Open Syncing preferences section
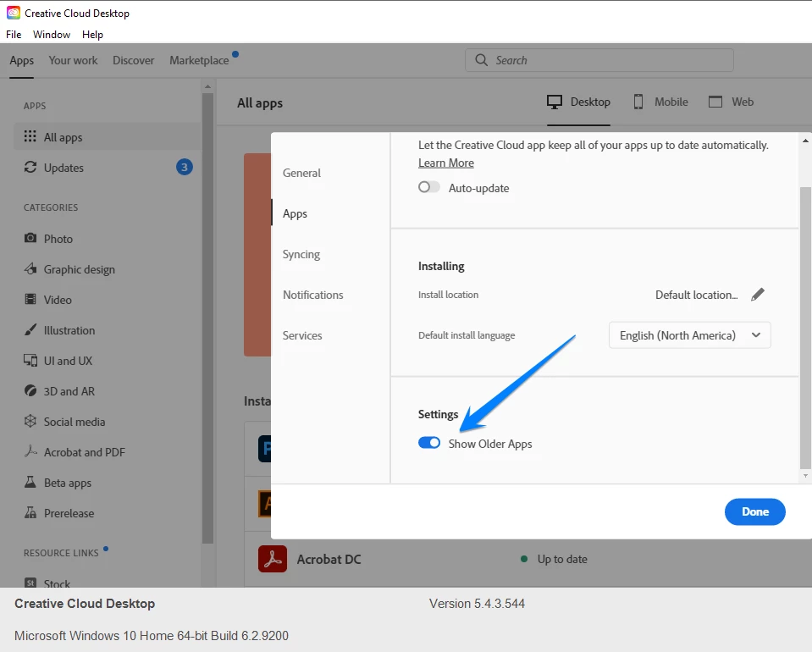 click(x=301, y=254)
